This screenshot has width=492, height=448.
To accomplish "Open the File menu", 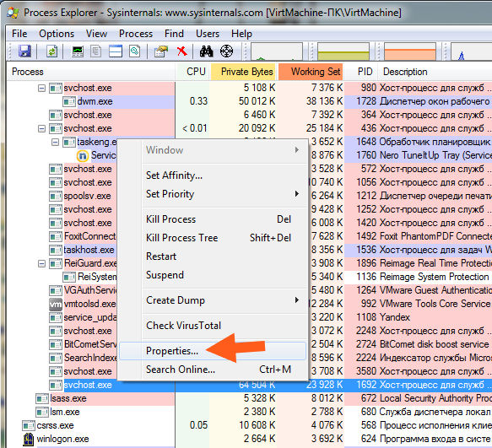I will [19, 34].
